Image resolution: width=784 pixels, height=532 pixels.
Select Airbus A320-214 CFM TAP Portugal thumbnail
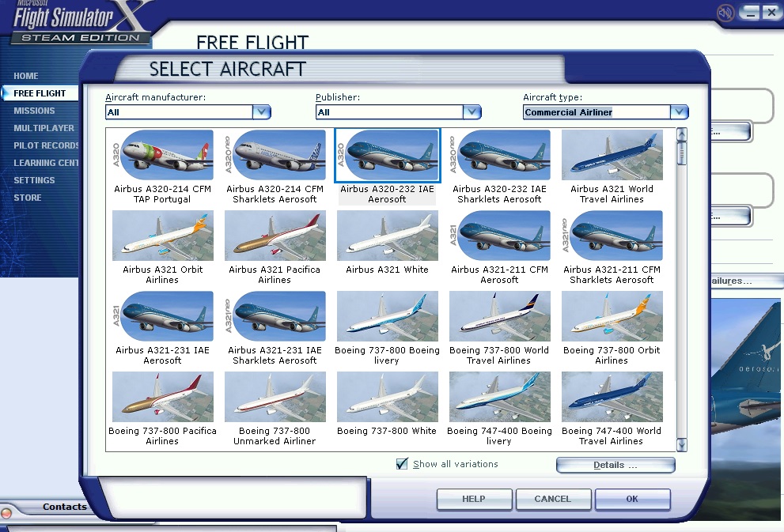click(x=163, y=155)
